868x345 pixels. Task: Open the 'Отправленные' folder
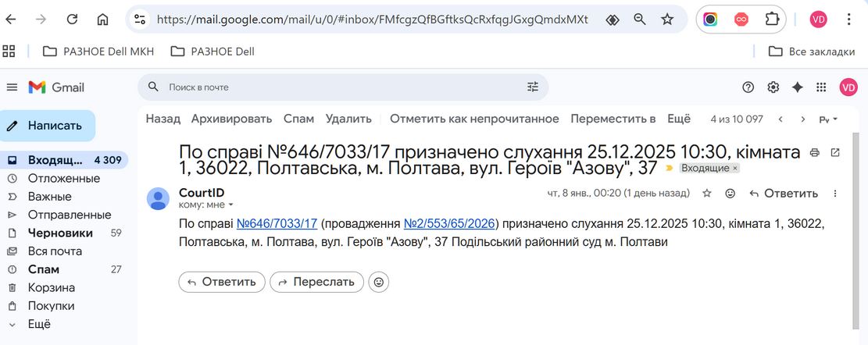tap(70, 215)
